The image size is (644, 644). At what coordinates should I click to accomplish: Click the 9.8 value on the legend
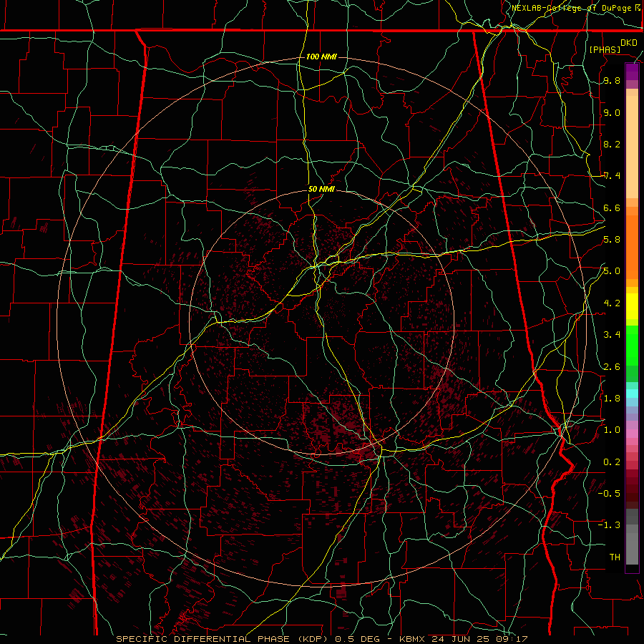[612, 81]
